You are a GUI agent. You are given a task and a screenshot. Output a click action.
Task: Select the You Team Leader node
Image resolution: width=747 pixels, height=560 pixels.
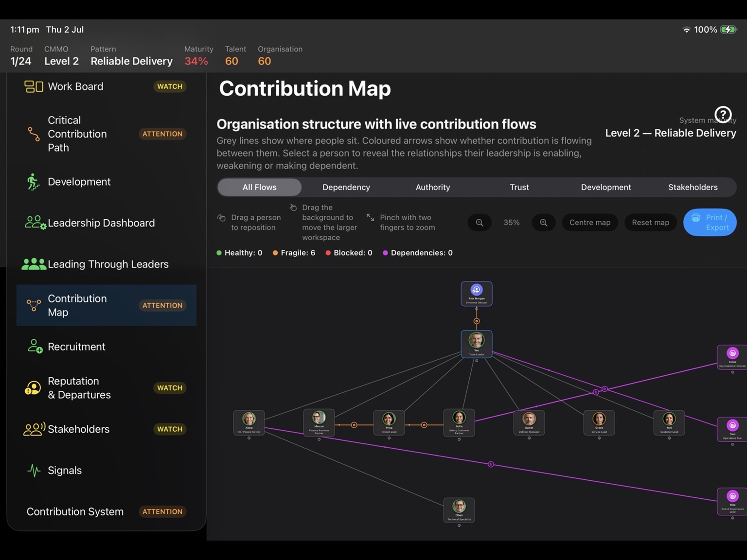[x=477, y=344]
